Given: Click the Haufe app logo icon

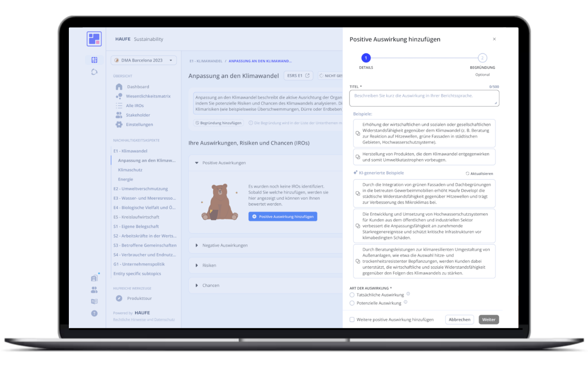Looking at the screenshot, I should tap(94, 39).
